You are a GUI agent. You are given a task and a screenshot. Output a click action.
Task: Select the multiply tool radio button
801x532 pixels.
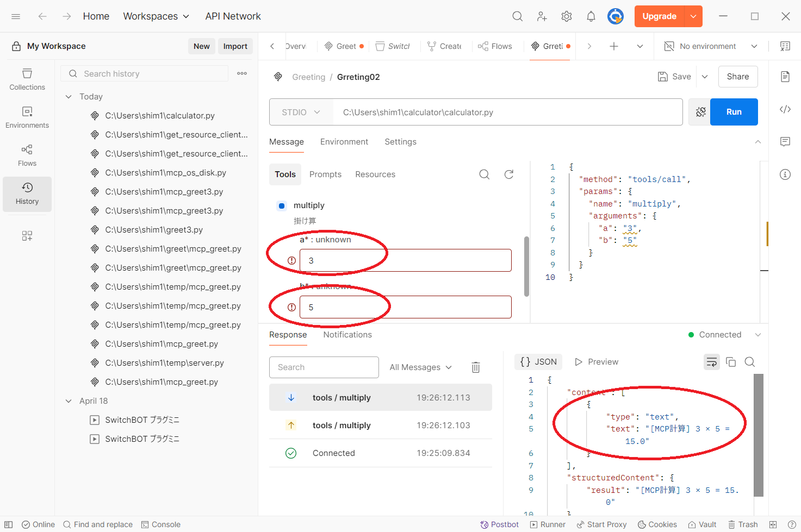pyautogui.click(x=282, y=205)
